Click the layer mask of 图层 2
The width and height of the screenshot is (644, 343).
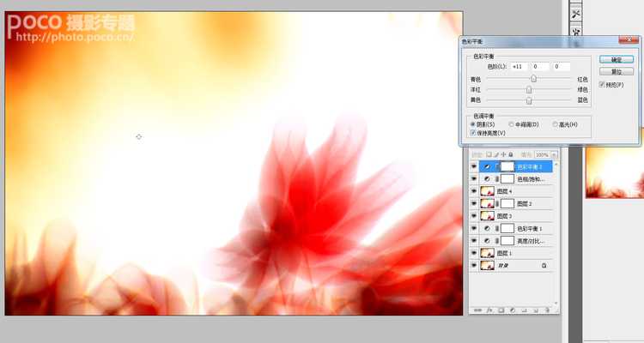click(507, 203)
